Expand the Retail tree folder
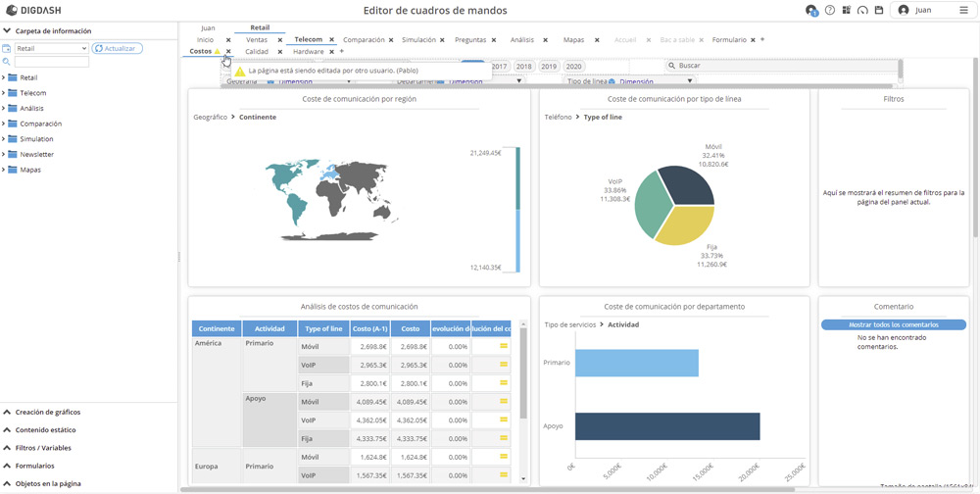980x494 pixels. (4, 77)
